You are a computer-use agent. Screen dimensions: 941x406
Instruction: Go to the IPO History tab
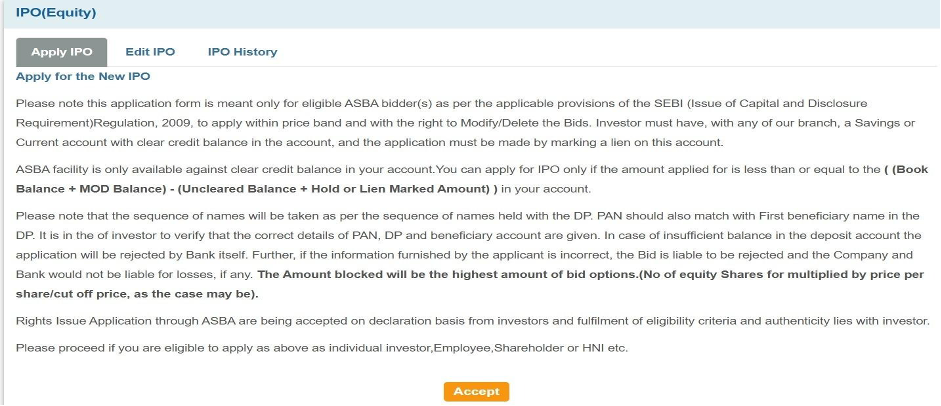(242, 52)
